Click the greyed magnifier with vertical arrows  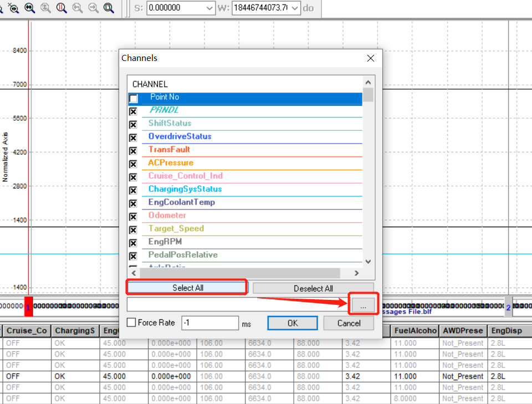45,7
